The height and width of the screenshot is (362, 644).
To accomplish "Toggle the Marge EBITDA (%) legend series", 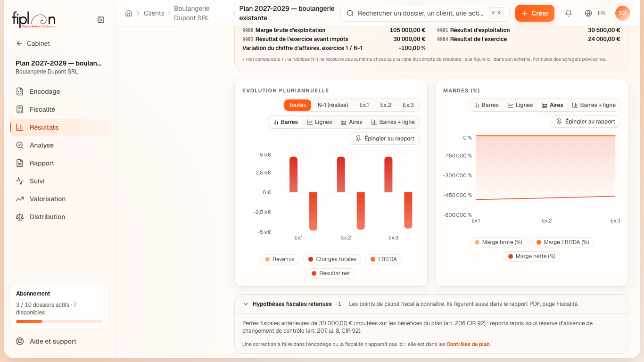I will click(x=562, y=242).
